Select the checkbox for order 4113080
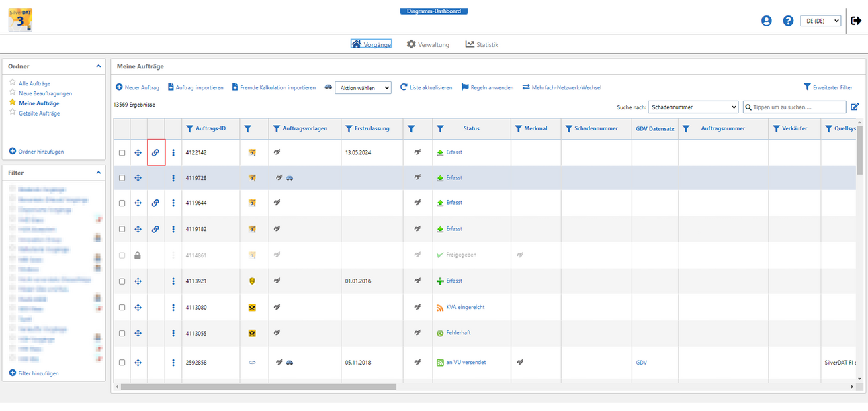This screenshot has height=411, width=868. [122, 307]
